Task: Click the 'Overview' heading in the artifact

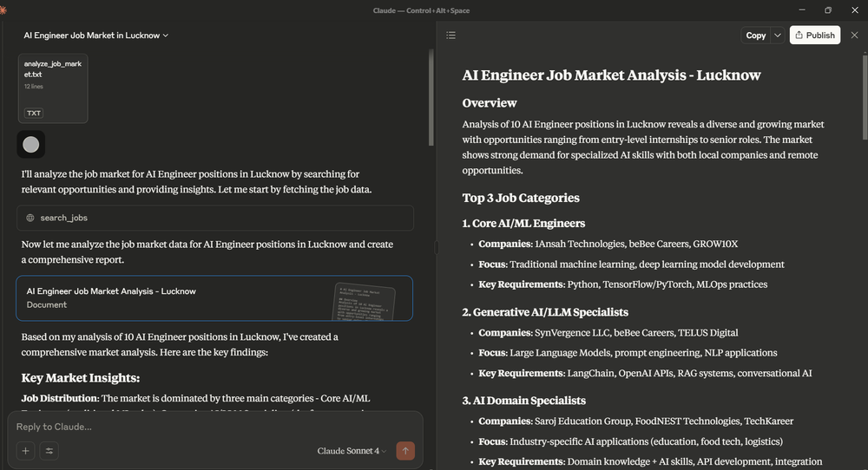Action: pyautogui.click(x=490, y=103)
